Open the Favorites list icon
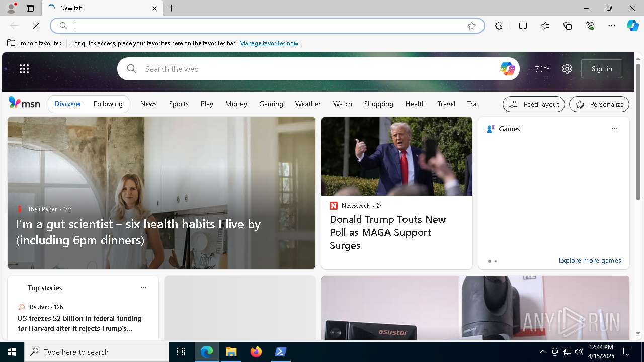Viewport: 644px width, 362px height. 545,26
